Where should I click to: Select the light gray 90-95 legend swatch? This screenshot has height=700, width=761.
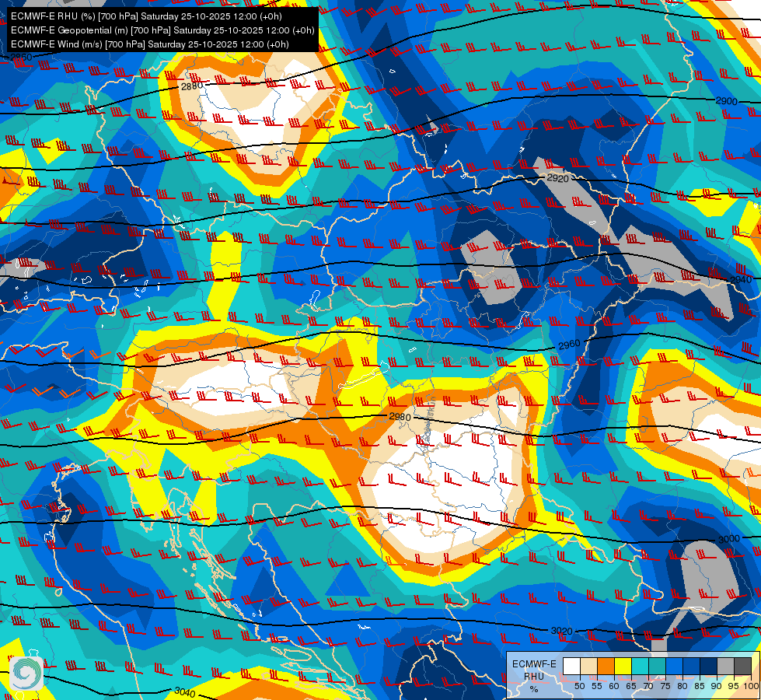click(725, 666)
